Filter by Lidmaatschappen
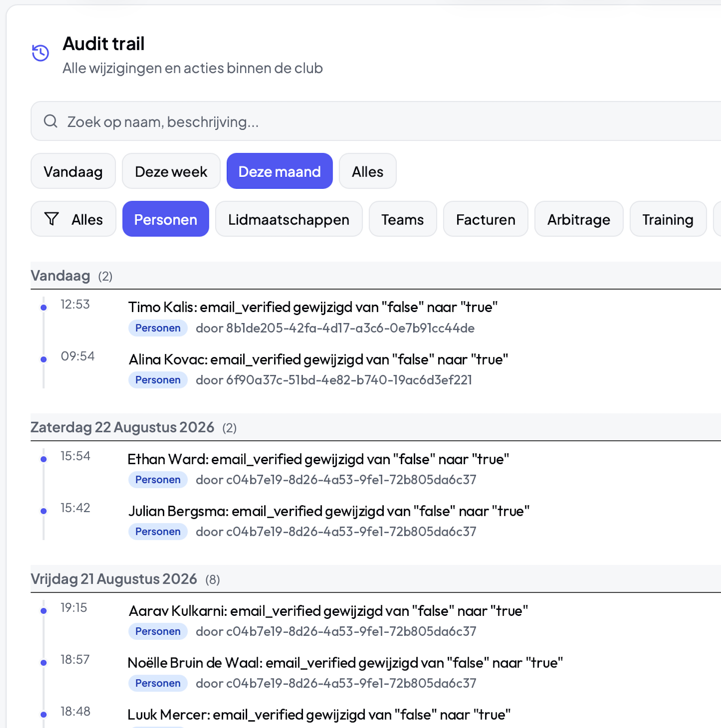 [289, 219]
